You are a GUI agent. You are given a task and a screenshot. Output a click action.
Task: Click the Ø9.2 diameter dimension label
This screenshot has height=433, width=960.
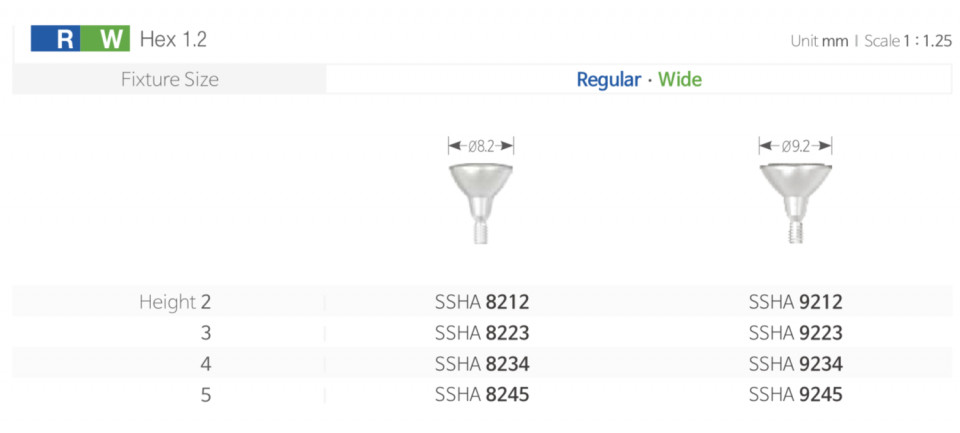[795, 146]
